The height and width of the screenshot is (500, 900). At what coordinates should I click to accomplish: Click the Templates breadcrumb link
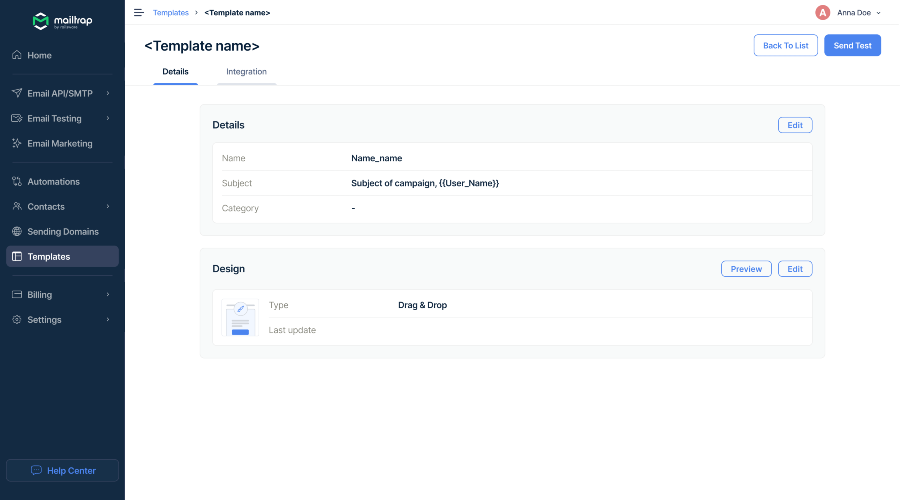tap(170, 13)
